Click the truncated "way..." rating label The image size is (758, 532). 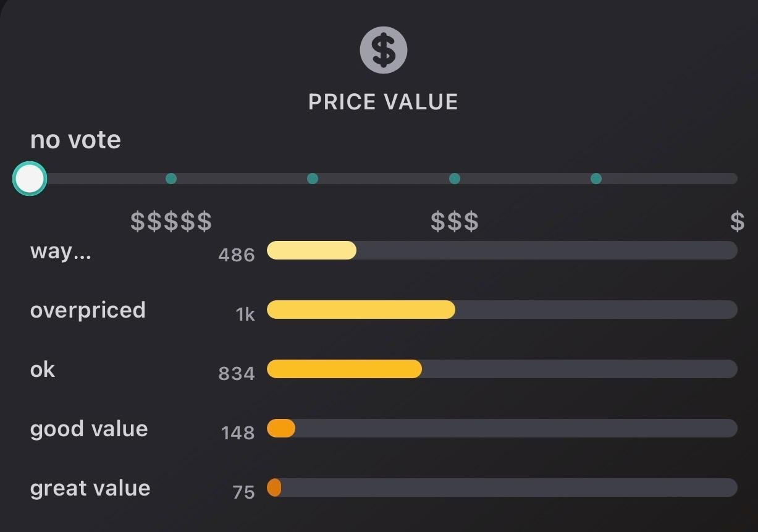click(61, 251)
